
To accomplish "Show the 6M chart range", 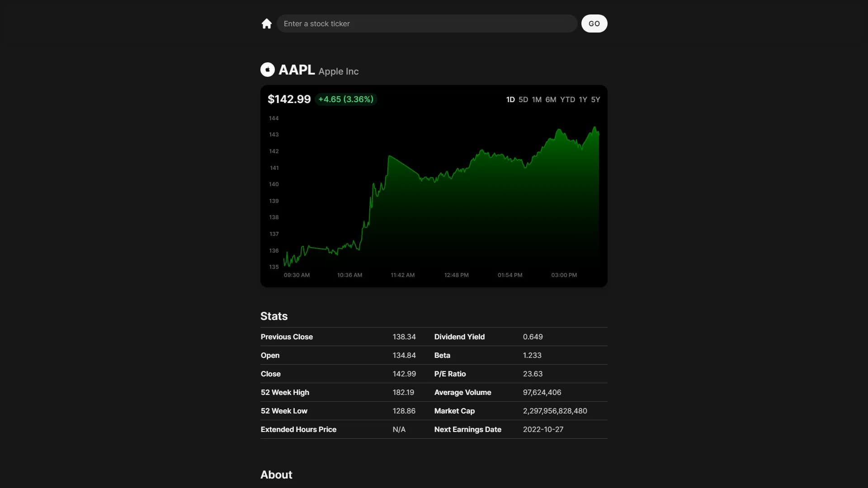I will point(551,99).
